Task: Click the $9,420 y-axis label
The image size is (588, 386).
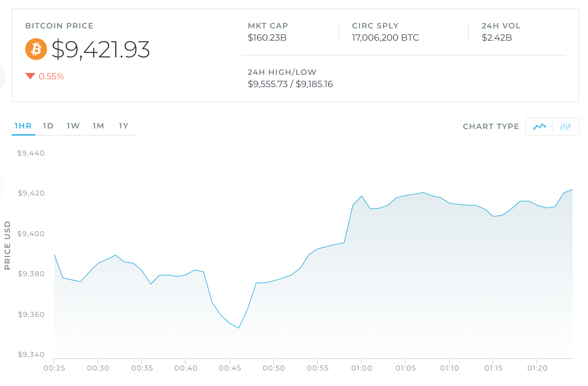Action: coord(31,193)
